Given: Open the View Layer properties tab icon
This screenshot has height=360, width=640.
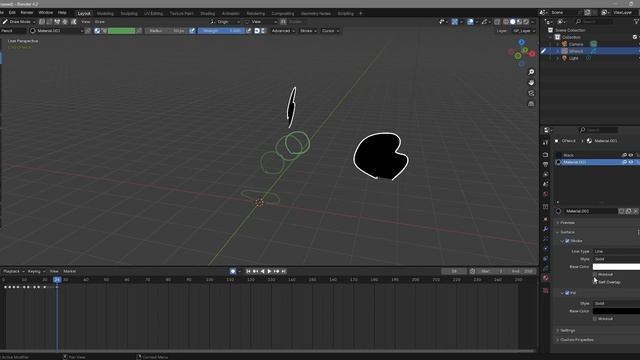Looking at the screenshot, I should point(546,175).
